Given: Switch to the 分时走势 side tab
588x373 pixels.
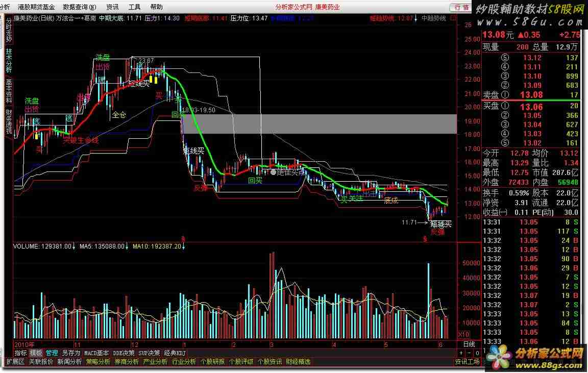Looking at the screenshot, I should [9, 31].
